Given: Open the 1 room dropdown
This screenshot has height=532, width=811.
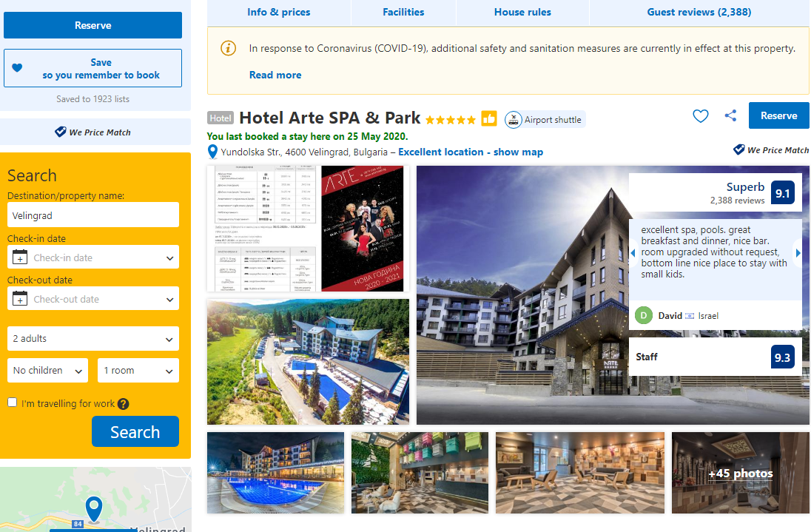Looking at the screenshot, I should click(138, 371).
